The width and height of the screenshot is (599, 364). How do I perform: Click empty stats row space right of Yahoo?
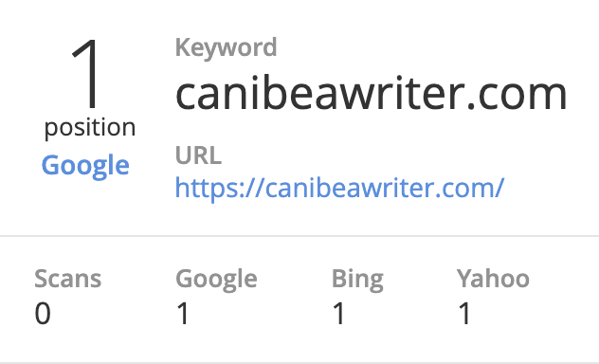click(x=566, y=298)
